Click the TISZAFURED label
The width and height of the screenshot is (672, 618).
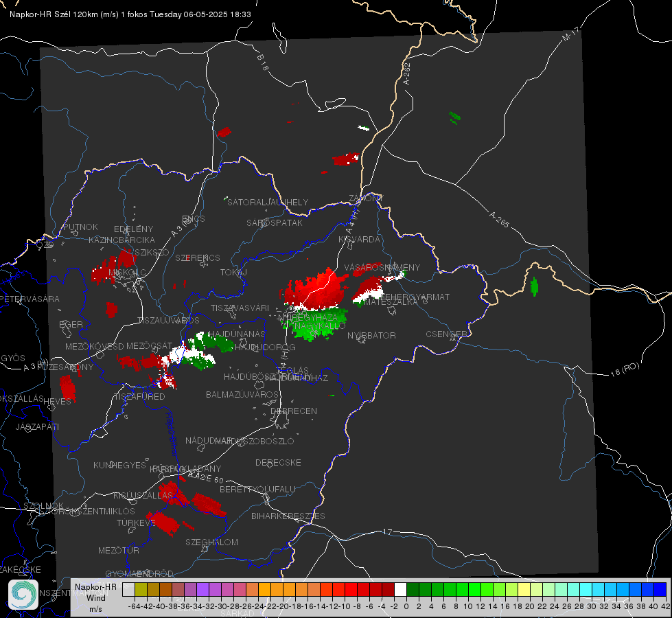click(x=139, y=397)
